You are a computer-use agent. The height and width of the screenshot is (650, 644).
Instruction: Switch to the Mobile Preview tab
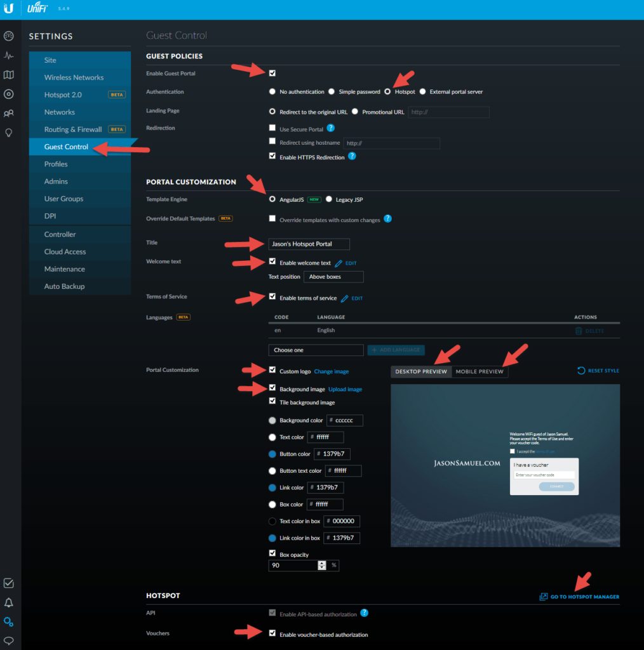480,371
